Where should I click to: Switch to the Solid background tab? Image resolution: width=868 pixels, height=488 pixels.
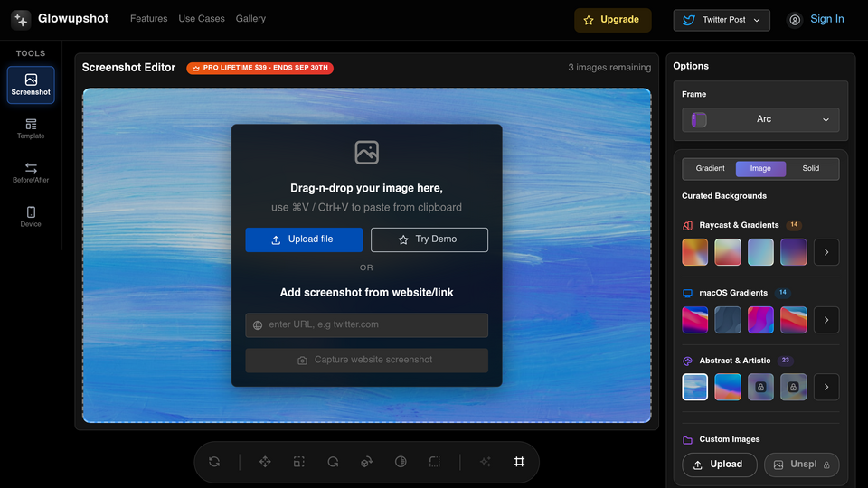[x=811, y=169]
